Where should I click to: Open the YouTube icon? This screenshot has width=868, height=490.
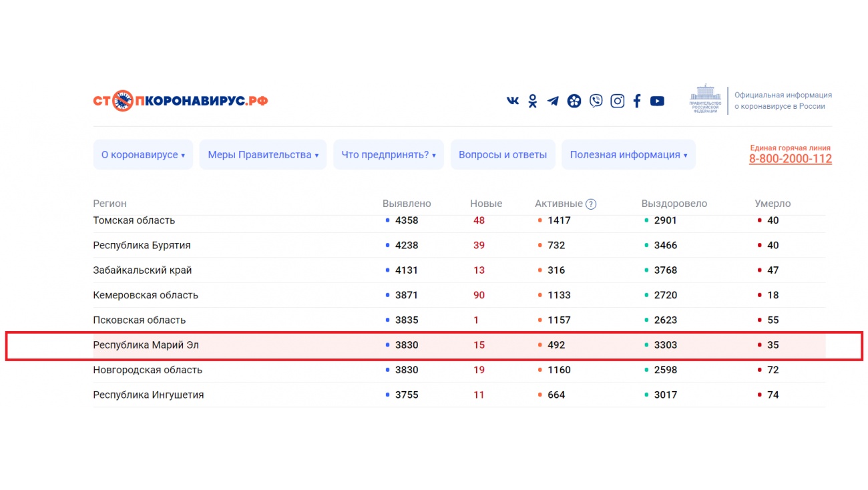tap(657, 101)
